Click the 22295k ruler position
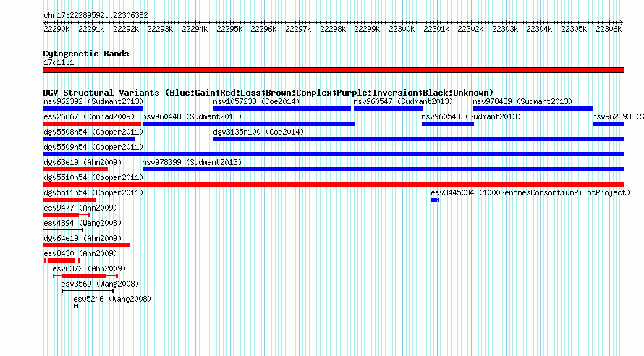Viewport: 644px width, 356px height. (x=229, y=29)
